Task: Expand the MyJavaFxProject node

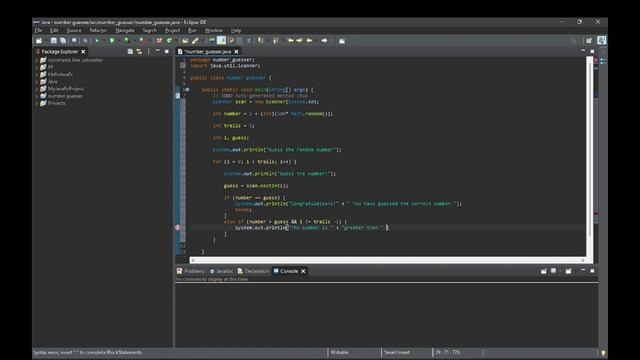Action: point(37,89)
